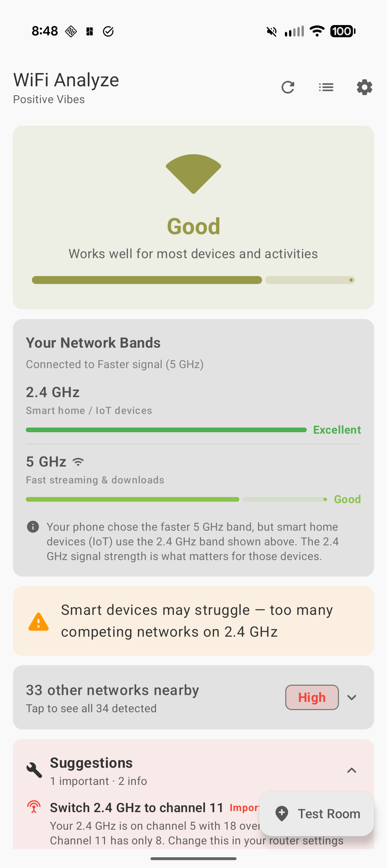Open settings gear icon
The height and width of the screenshot is (868, 387).
364,87
